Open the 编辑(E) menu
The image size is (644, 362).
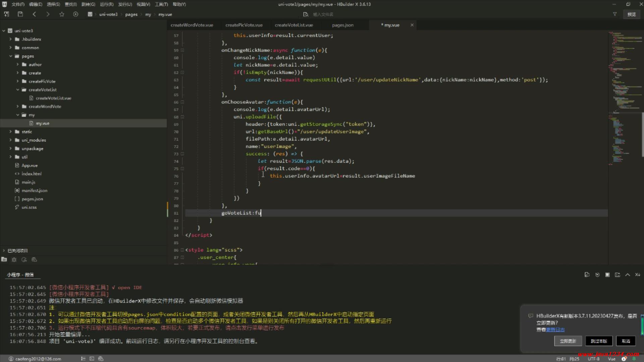(36, 4)
